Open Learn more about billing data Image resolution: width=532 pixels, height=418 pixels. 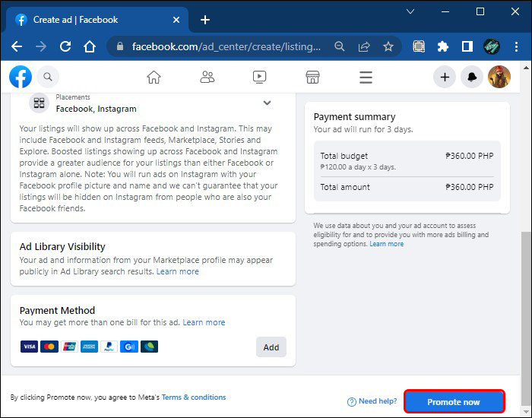(x=386, y=244)
